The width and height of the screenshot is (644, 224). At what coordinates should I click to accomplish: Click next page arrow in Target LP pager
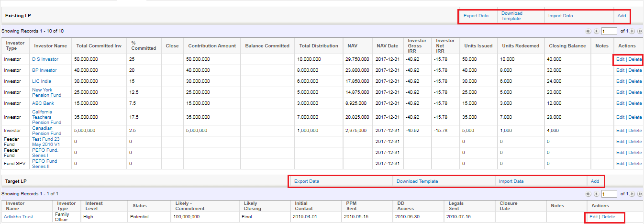point(633,194)
